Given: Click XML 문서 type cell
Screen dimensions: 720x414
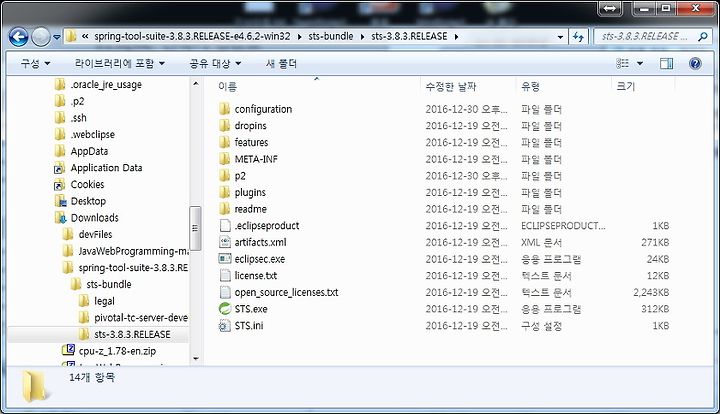Looking at the screenshot, I should tap(541, 242).
